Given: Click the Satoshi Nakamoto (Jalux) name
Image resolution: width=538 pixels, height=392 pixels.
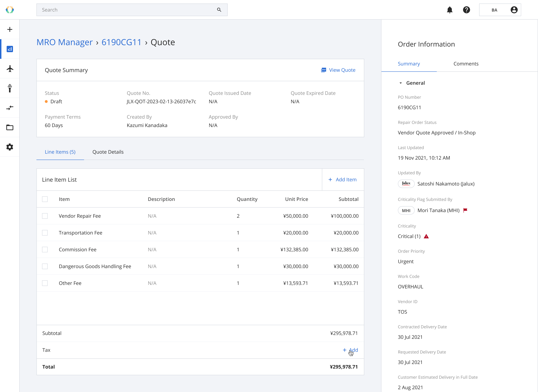Looking at the screenshot, I should [x=446, y=184].
